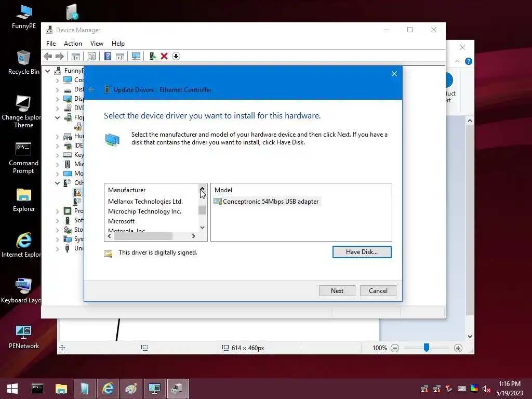Screen dimensions: 532x399
Task: Expand the DVD tree node
Action: tap(57, 108)
